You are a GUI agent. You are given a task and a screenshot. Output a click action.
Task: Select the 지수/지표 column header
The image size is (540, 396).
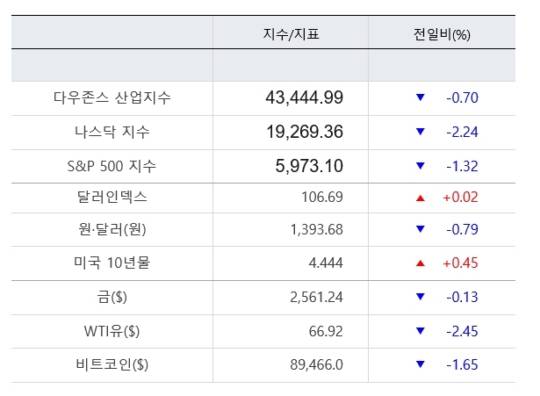291,34
